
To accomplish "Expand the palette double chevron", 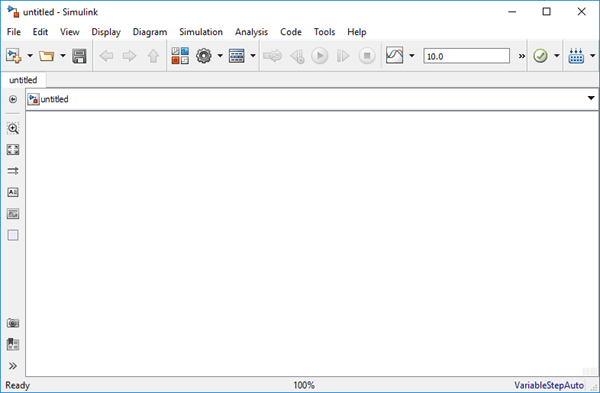I will pos(13,366).
